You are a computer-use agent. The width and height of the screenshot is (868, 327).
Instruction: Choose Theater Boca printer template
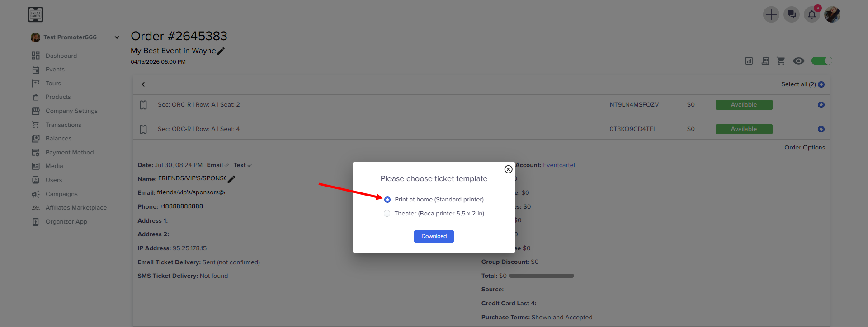point(387,214)
